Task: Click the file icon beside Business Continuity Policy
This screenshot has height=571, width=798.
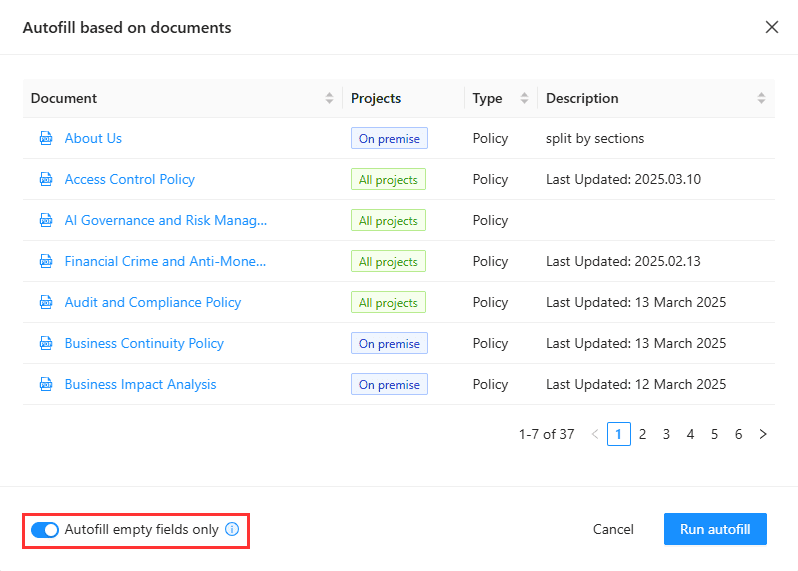Action: (45, 344)
